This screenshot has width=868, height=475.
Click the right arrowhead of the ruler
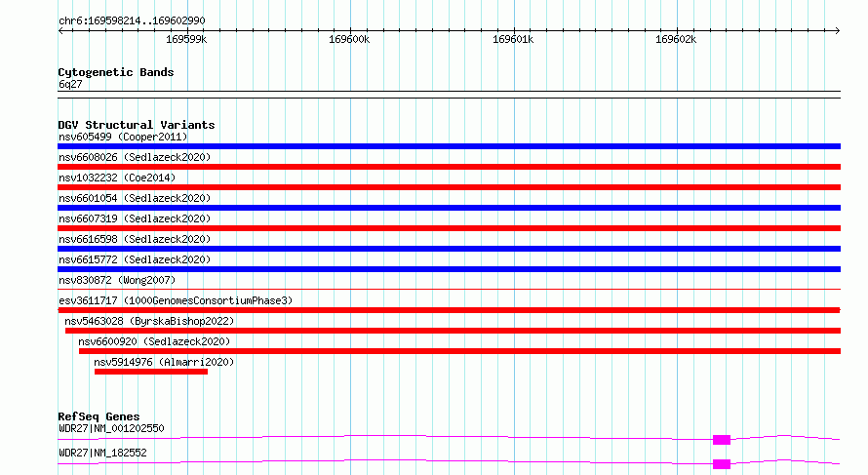pos(837,30)
